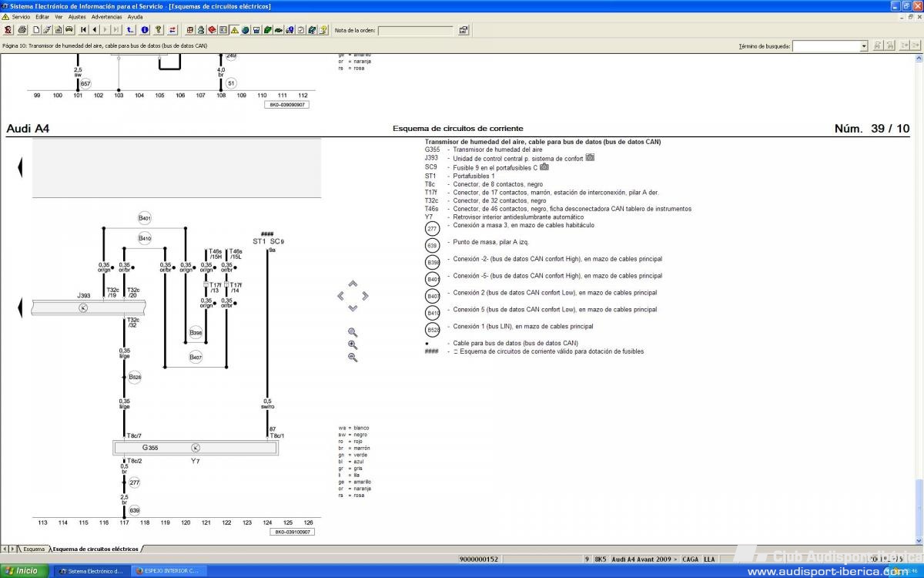Screen dimensions: 924x578
Task: Click 'Núm. 39 / 10' page number heading
Action: pyautogui.click(x=872, y=129)
